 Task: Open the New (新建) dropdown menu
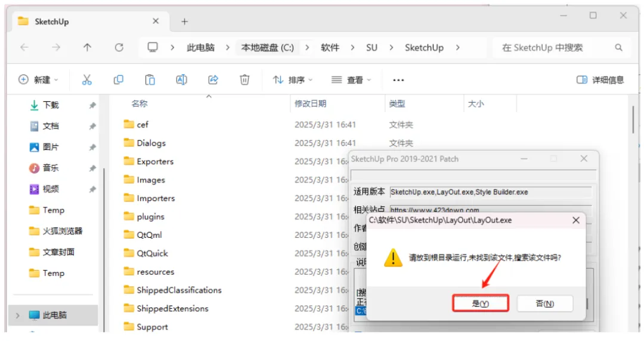coord(38,80)
